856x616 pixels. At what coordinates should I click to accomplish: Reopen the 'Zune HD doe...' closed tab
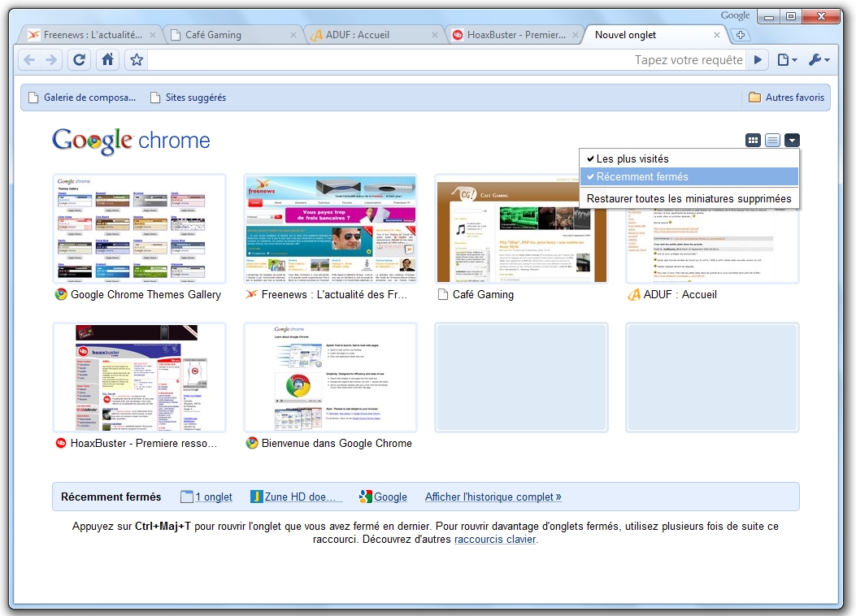[297, 497]
